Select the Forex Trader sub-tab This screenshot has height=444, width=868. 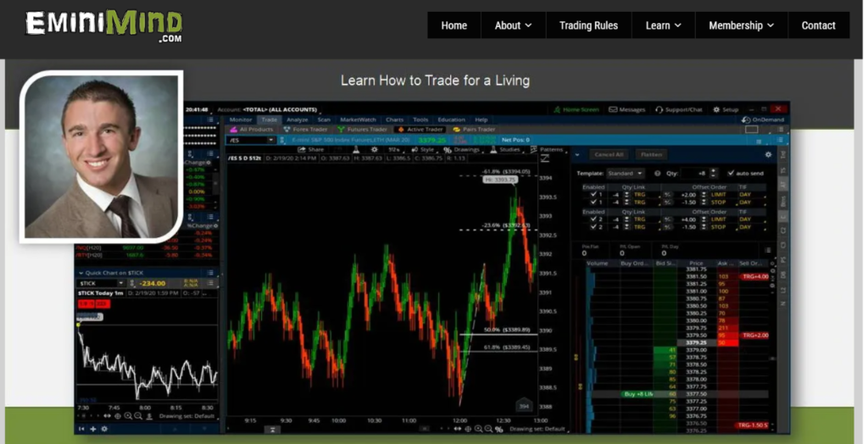point(305,130)
